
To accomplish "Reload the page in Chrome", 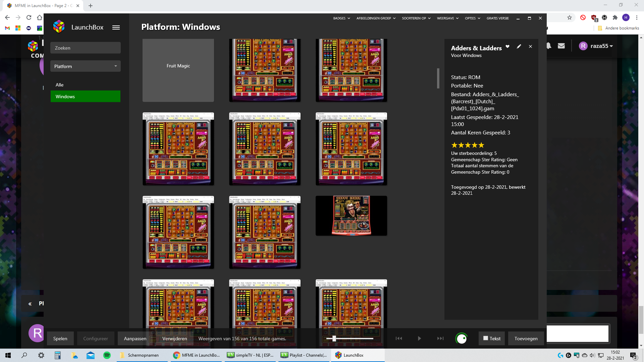I will (x=29, y=17).
